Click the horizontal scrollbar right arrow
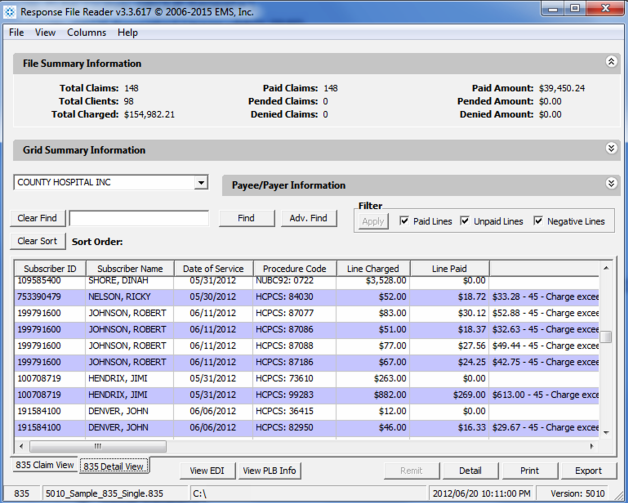Screen dimensions: 628x503 (x=592, y=446)
